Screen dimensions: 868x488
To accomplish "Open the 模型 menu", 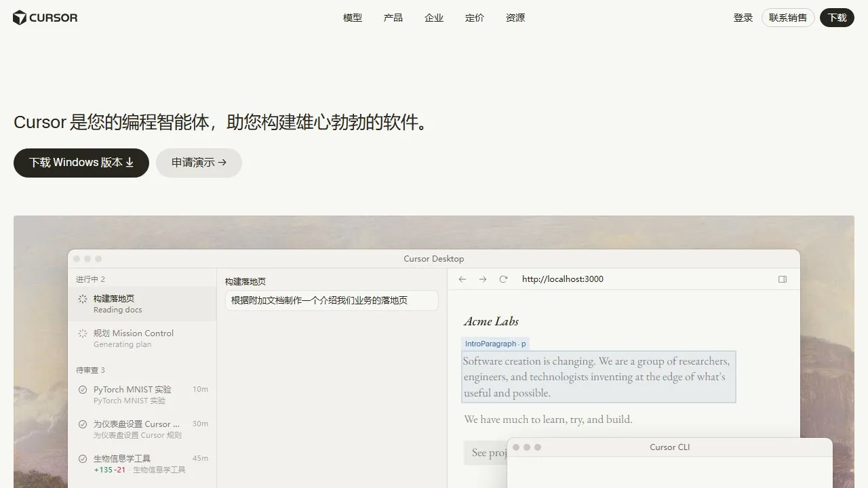I will tap(353, 18).
